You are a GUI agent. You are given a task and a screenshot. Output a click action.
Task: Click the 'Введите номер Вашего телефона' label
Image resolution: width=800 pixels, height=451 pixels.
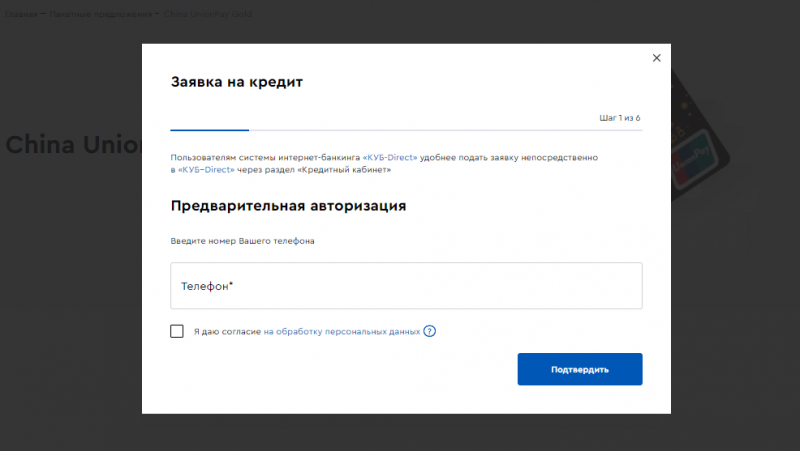[x=242, y=241]
